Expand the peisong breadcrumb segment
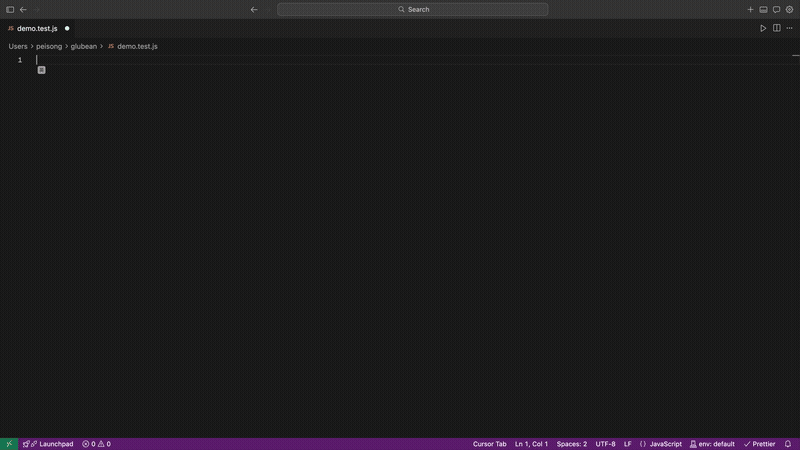 49,46
